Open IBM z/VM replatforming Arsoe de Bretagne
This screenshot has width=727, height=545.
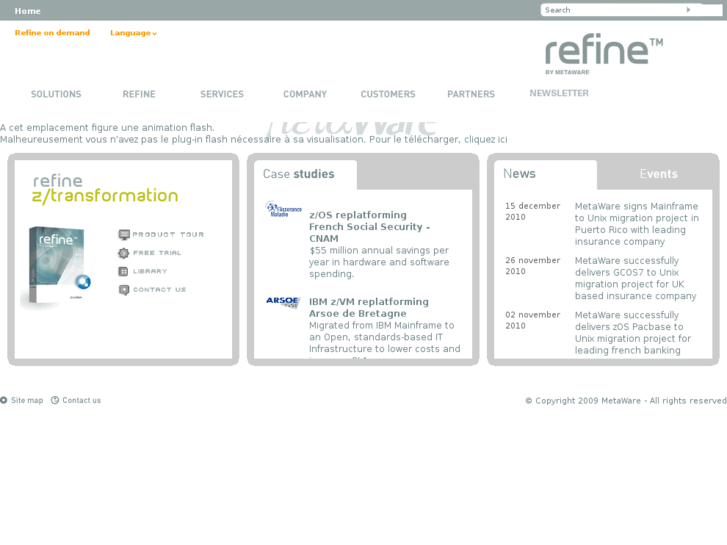pyautogui.click(x=369, y=308)
